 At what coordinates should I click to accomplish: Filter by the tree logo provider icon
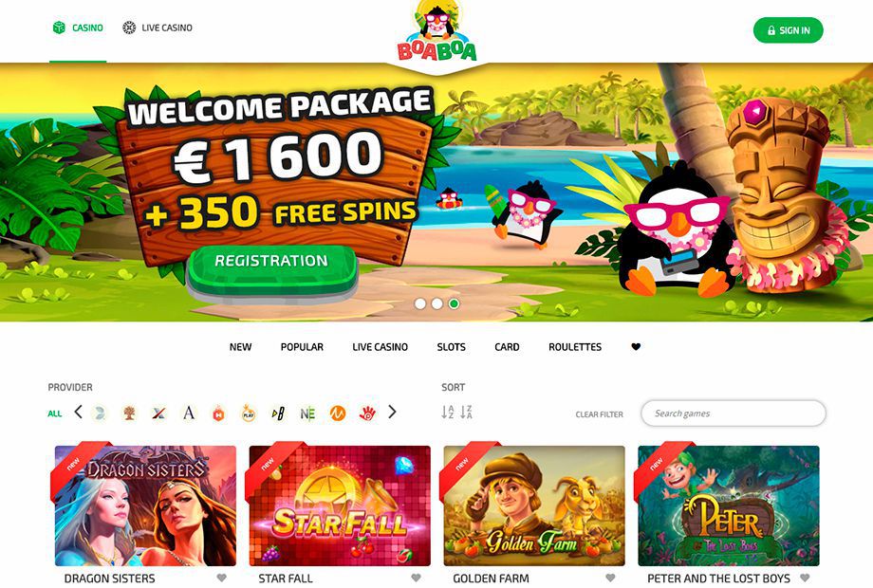pyautogui.click(x=129, y=413)
